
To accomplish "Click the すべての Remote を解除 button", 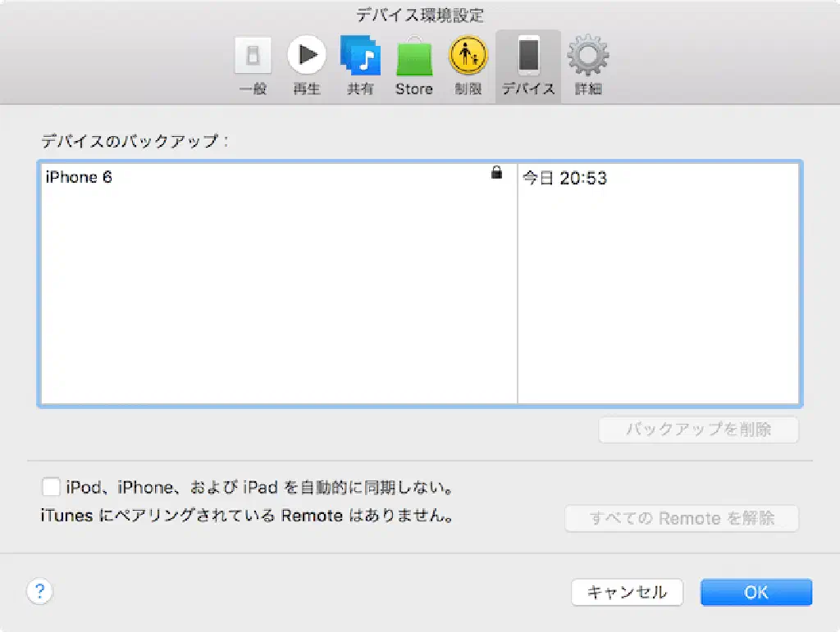I will [681, 518].
